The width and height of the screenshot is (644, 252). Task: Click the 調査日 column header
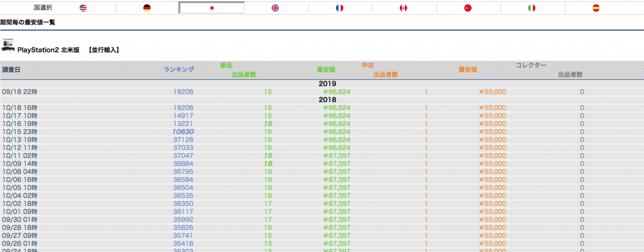pos(11,70)
